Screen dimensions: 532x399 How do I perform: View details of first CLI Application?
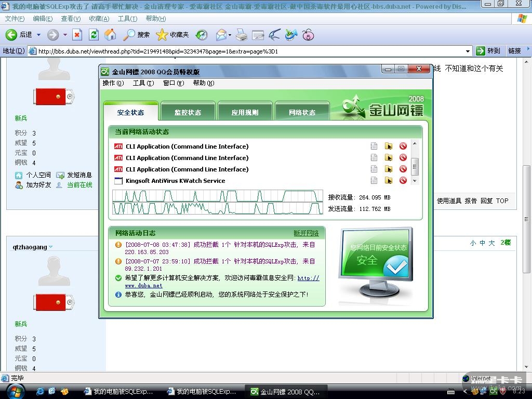pyautogui.click(x=374, y=146)
